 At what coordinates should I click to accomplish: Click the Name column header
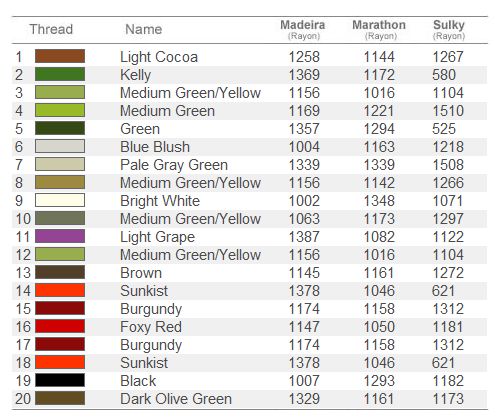tap(144, 29)
